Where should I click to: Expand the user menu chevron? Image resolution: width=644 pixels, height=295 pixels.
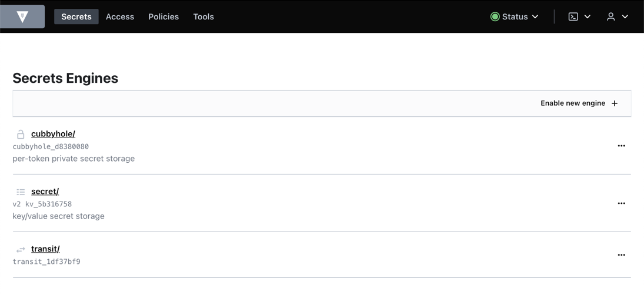(x=625, y=16)
